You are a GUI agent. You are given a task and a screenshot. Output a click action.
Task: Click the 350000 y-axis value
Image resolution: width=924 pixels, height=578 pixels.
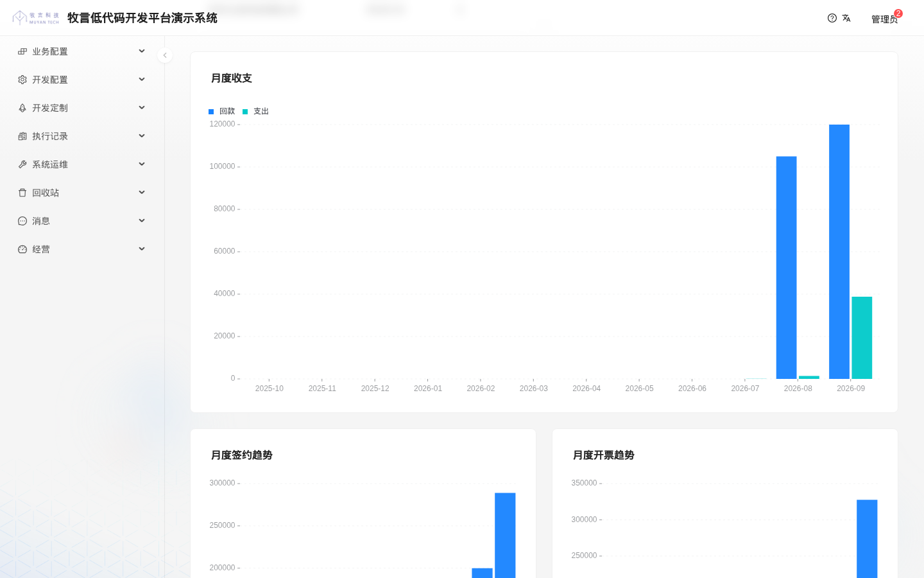click(584, 483)
